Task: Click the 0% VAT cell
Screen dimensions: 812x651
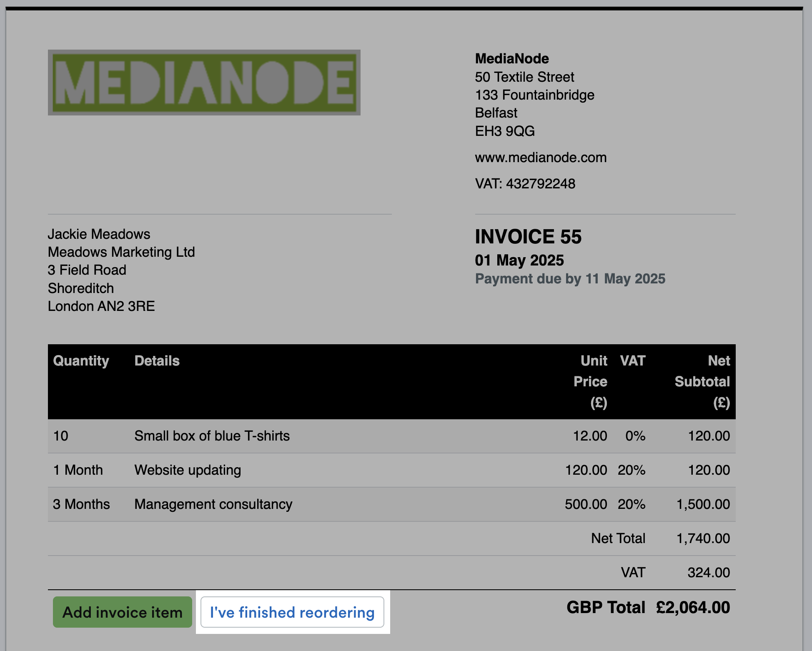Action: click(x=635, y=436)
